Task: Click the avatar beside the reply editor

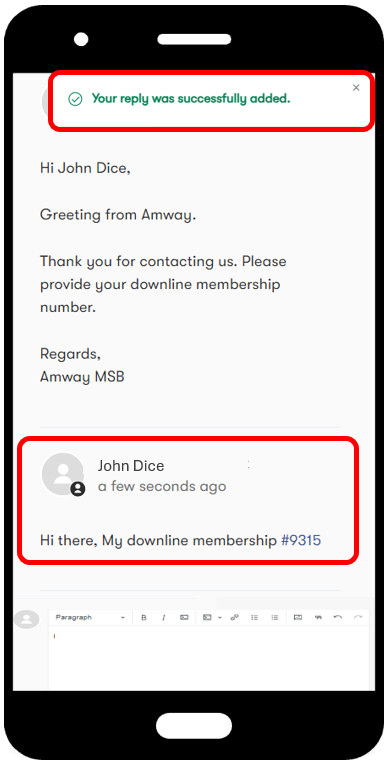Action: coord(27,619)
